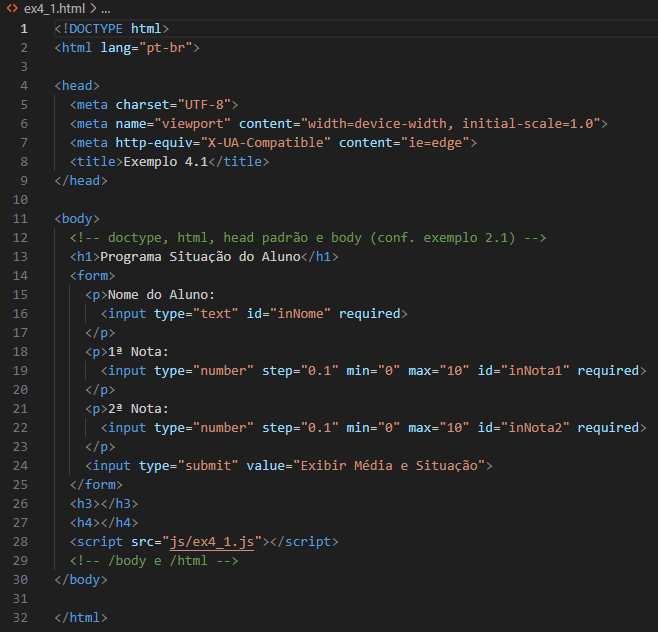Screen dimensions: 658x632
Task: Click line number 32 at closing html
Action: point(20,618)
